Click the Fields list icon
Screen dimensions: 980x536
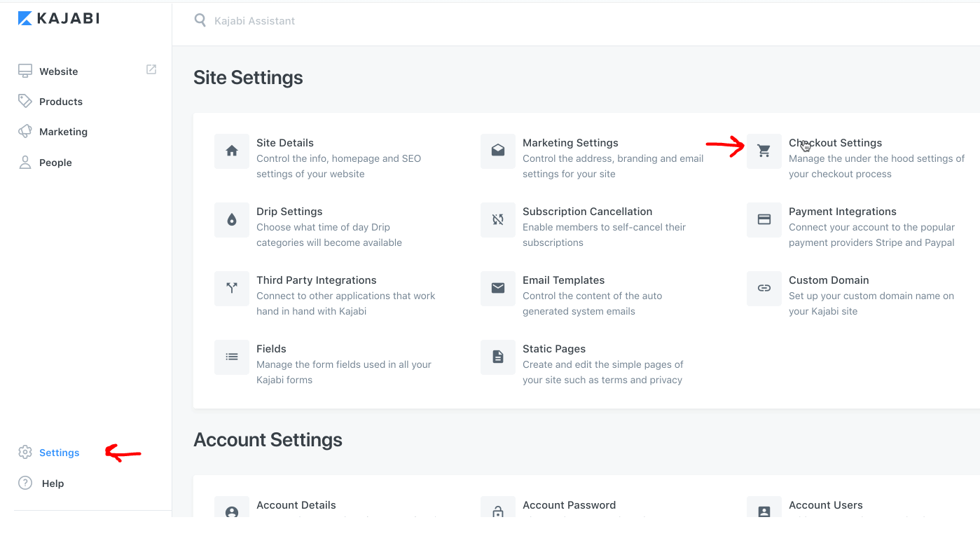pyautogui.click(x=232, y=357)
